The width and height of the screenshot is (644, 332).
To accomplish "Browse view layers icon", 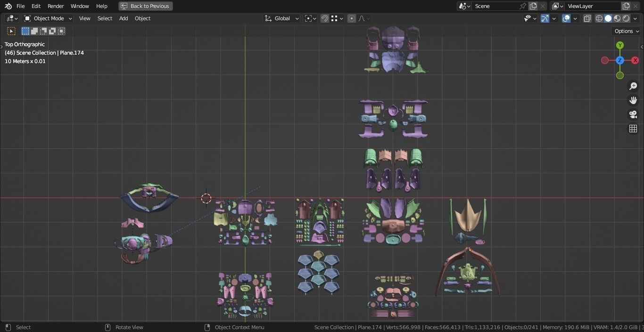I will (557, 6).
